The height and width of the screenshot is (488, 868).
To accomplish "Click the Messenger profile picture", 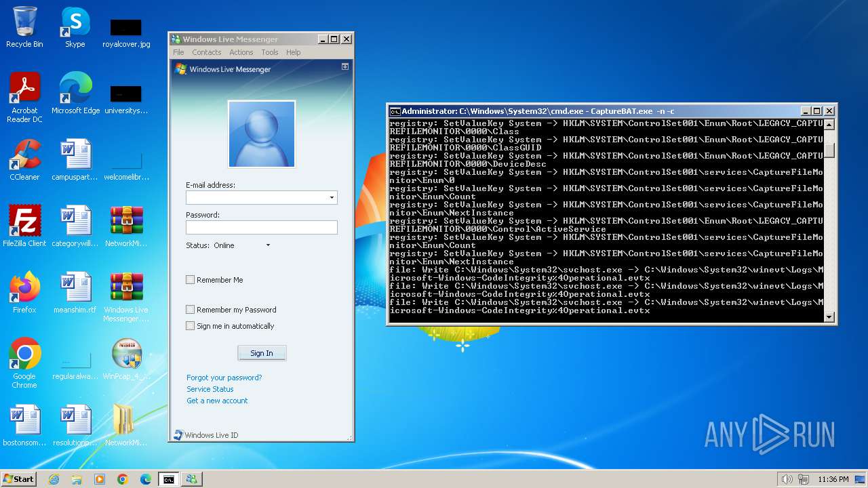I will pyautogui.click(x=262, y=134).
